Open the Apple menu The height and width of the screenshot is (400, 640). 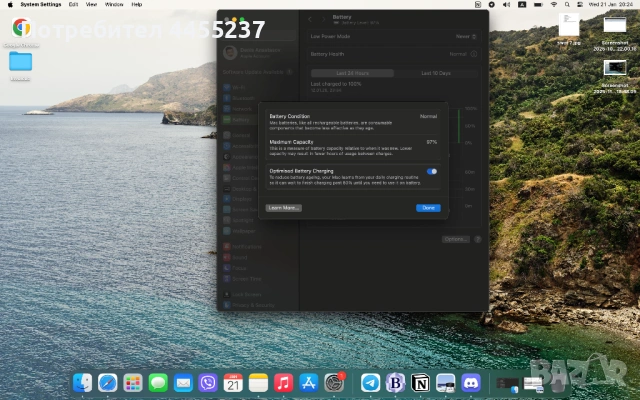10,4
